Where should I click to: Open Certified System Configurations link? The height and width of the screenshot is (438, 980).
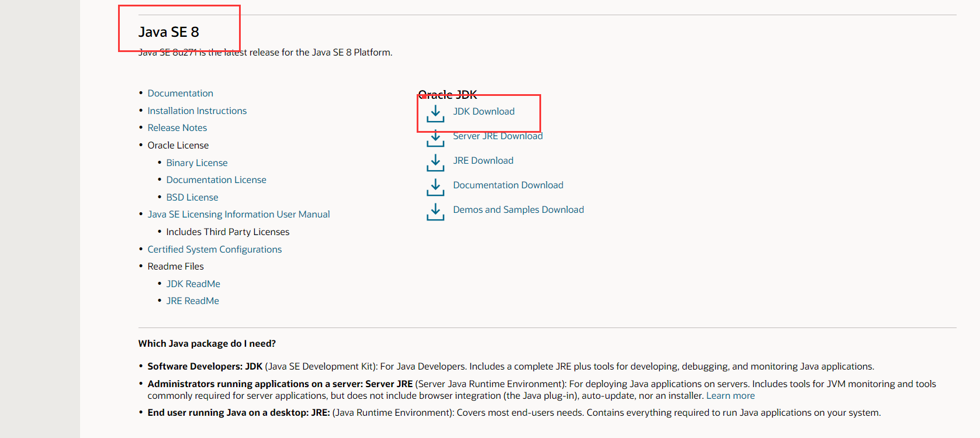(x=214, y=249)
